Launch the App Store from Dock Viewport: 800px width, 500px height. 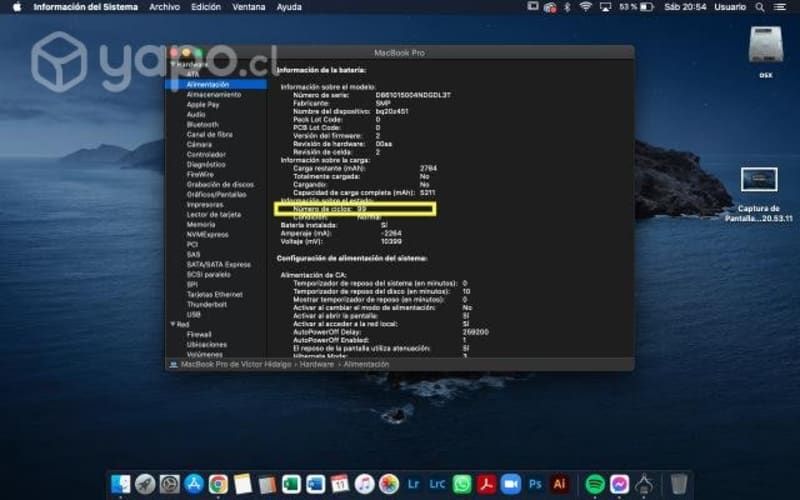pyautogui.click(x=194, y=484)
